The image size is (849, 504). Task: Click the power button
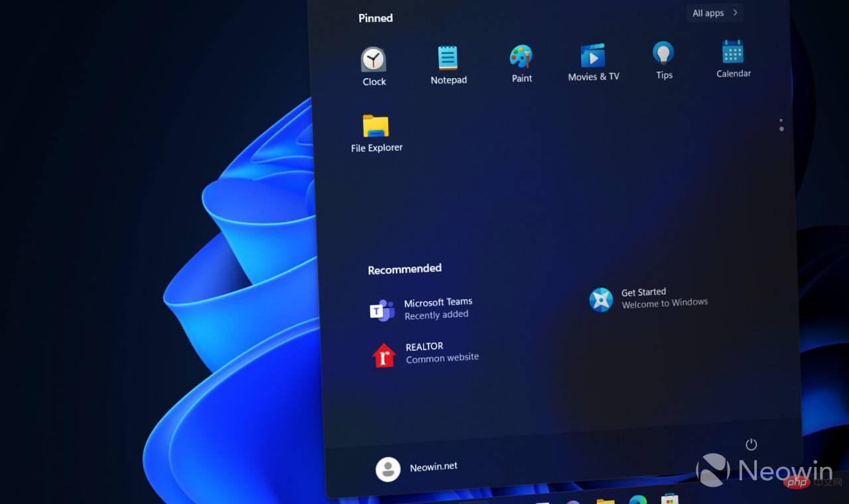pyautogui.click(x=751, y=444)
